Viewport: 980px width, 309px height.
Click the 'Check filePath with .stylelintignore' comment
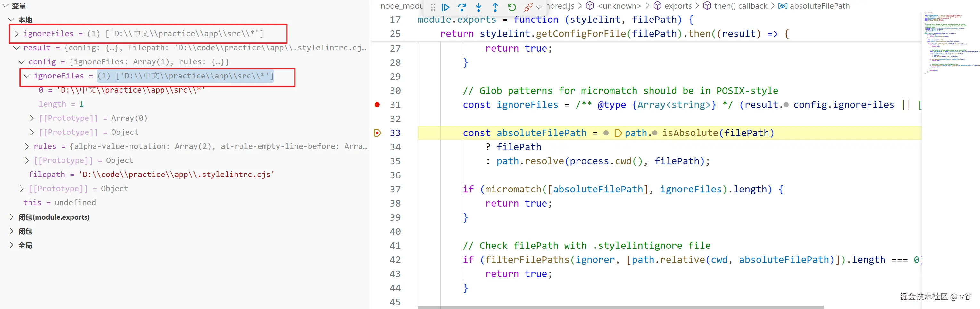point(586,246)
